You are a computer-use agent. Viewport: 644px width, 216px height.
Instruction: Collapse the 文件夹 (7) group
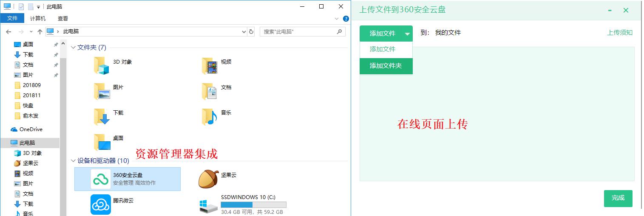click(74, 48)
